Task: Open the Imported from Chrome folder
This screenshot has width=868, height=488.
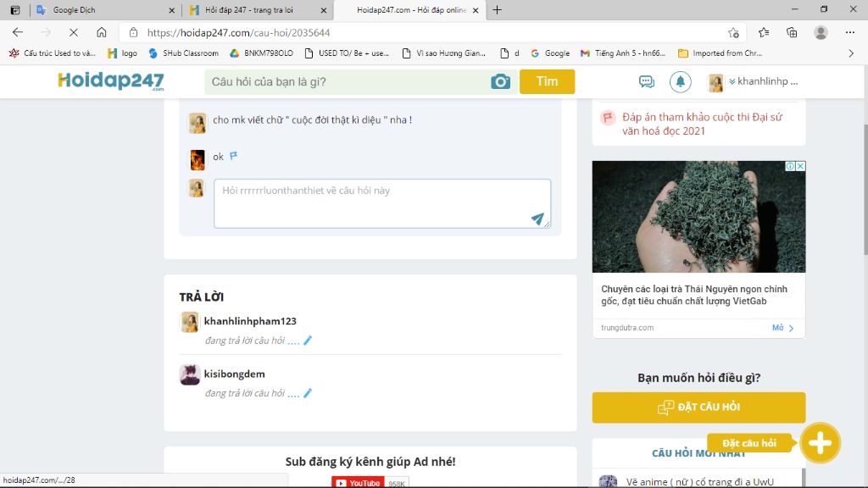Action: click(x=721, y=53)
